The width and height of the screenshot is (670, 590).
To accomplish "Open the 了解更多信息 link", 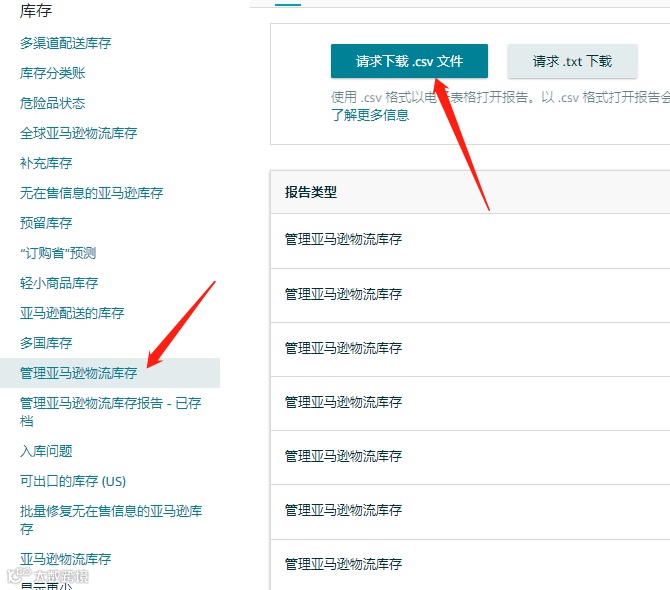I will 370,115.
